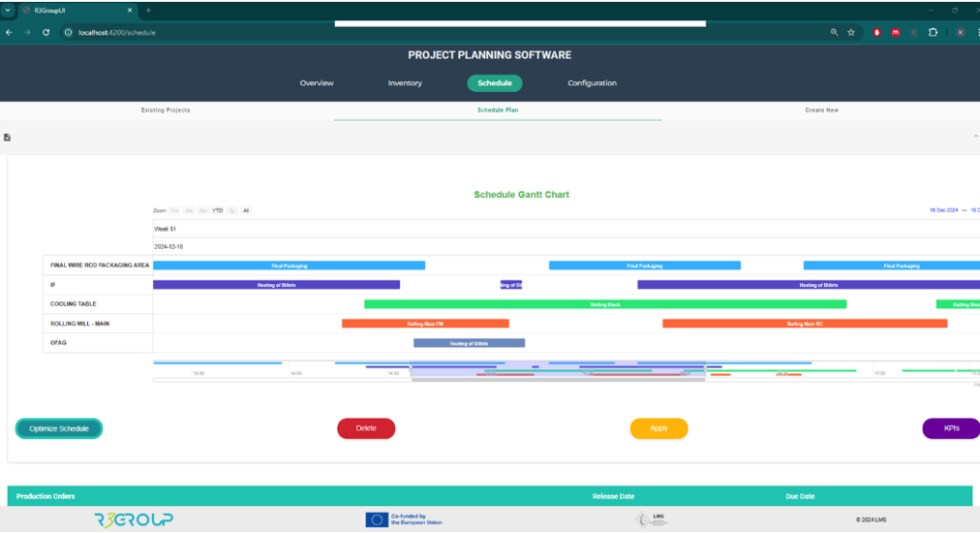The image size is (980, 533).
Task: Click the Rolling Main RC task bar
Action: tap(804, 323)
